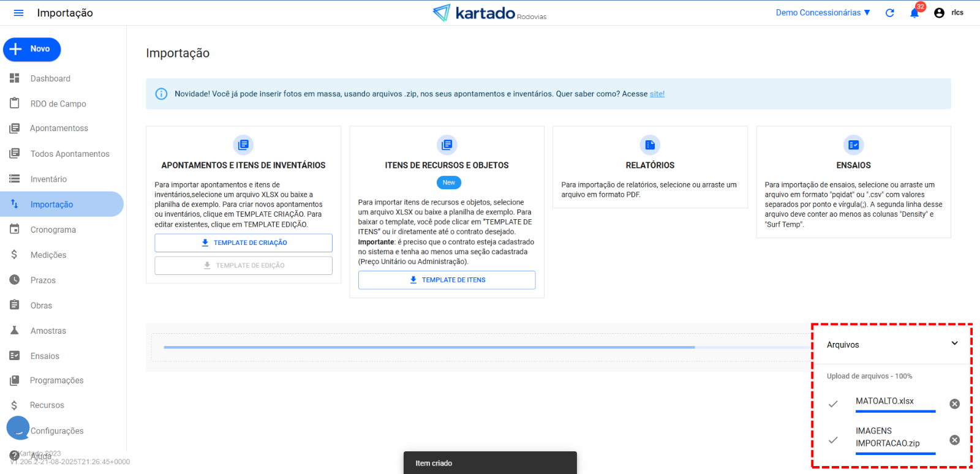Viewport: 980px width, 474px height.
Task: Go to Inventário in the sidebar
Action: point(48,179)
